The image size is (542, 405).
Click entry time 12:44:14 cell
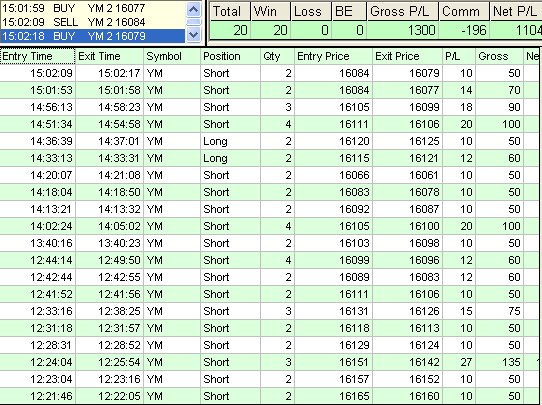click(x=38, y=260)
